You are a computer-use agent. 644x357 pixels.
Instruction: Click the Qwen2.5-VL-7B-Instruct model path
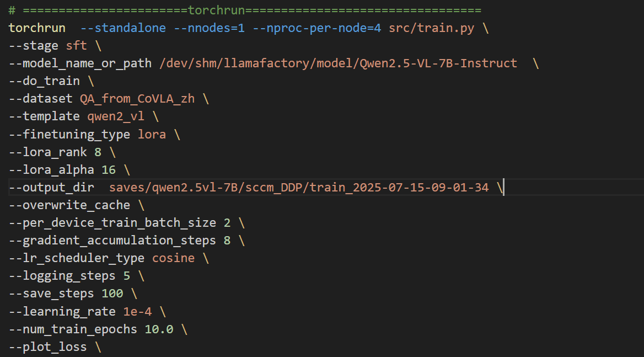click(338, 63)
